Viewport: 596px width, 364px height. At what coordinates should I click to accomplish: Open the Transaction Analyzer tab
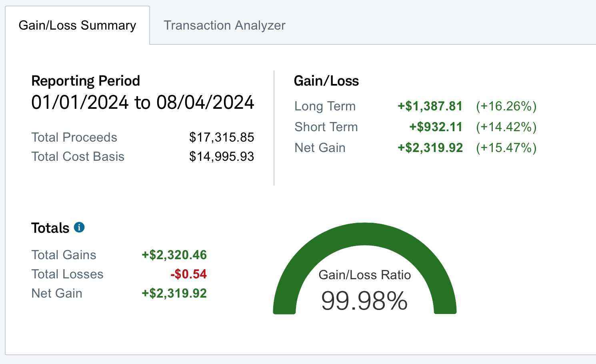point(224,25)
